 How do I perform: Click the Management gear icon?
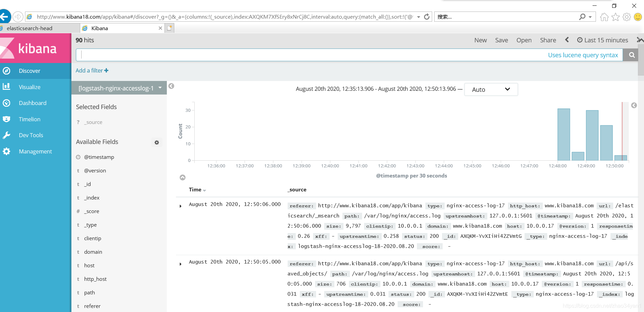click(x=6, y=151)
